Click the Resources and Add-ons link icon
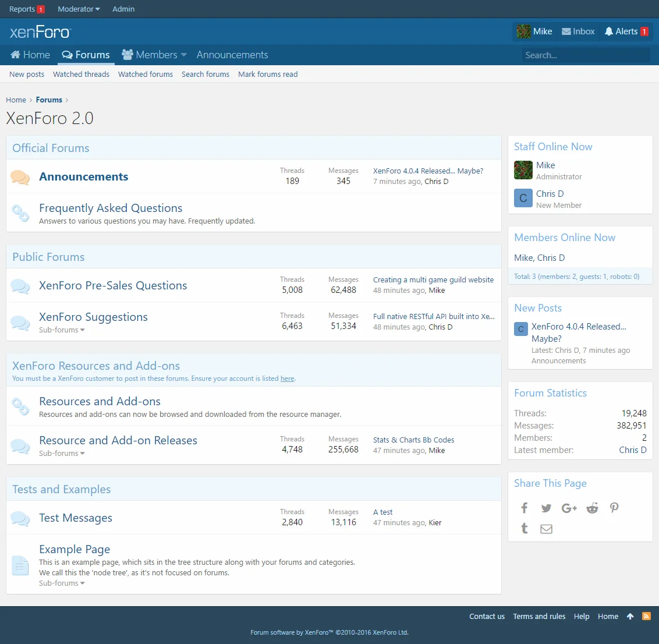The height and width of the screenshot is (644, 659). click(20, 406)
